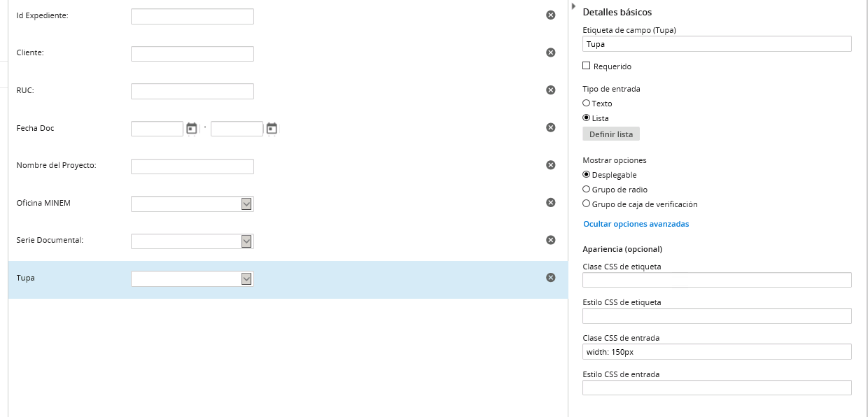Collapse the Detalles básicos panel arrow

coord(573,6)
